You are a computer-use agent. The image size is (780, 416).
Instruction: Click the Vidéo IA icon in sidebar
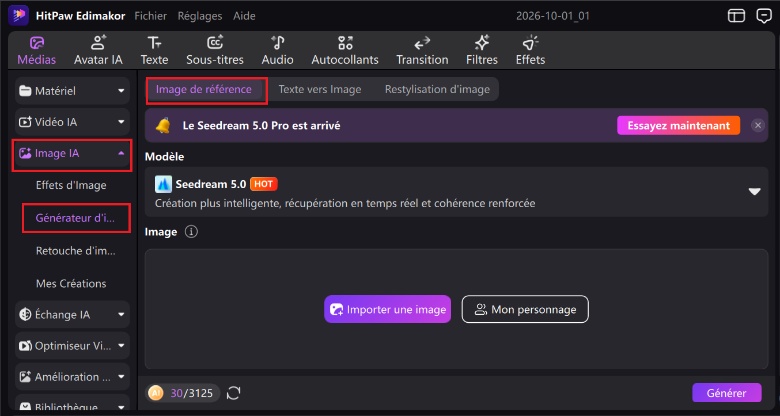pyautogui.click(x=25, y=122)
